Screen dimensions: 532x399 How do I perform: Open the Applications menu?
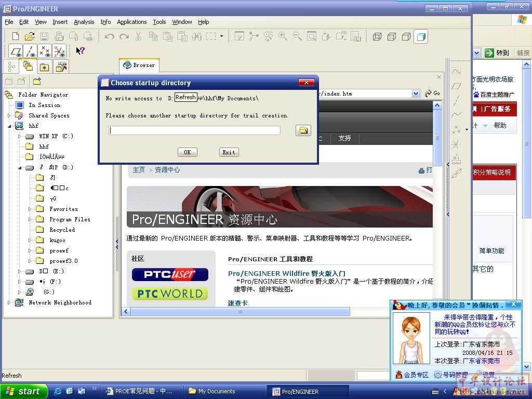131,22
